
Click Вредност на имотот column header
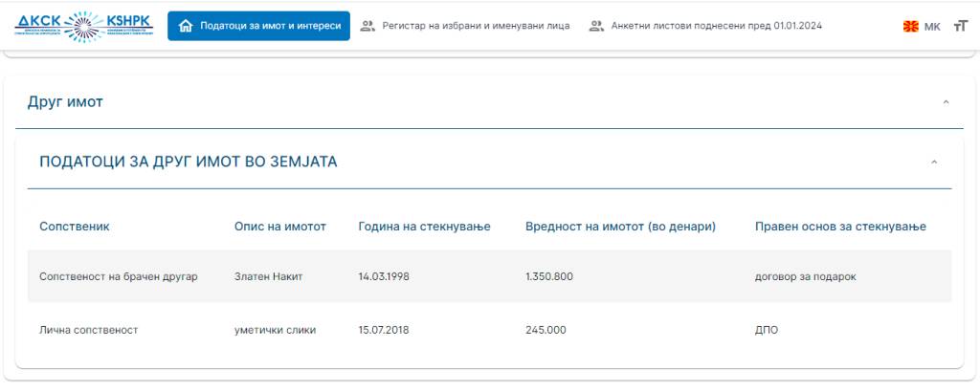(x=620, y=227)
